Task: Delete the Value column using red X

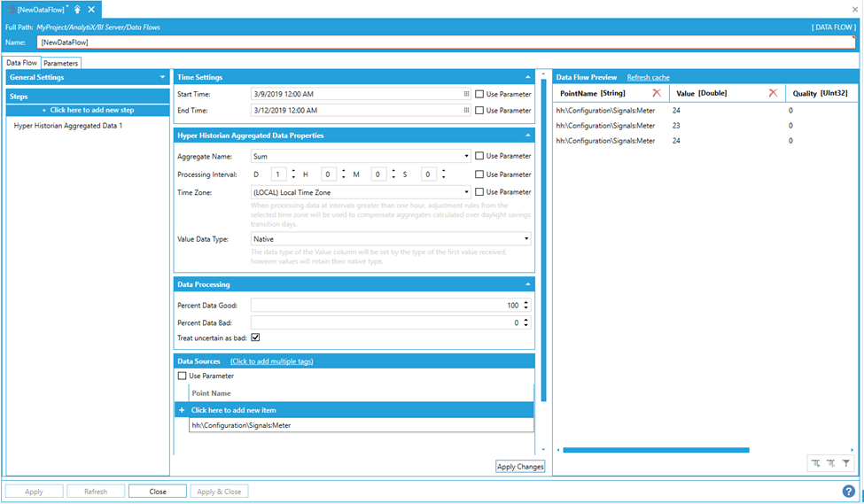Action: point(773,93)
